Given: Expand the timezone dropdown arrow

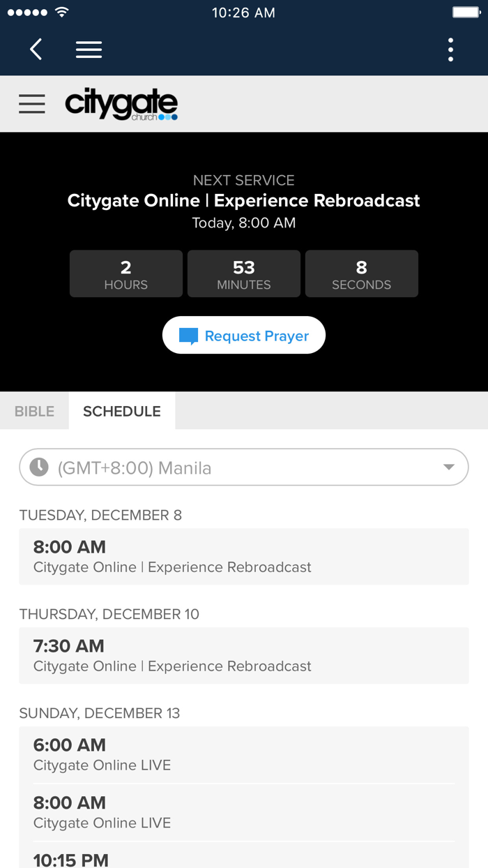Looking at the screenshot, I should click(x=449, y=467).
